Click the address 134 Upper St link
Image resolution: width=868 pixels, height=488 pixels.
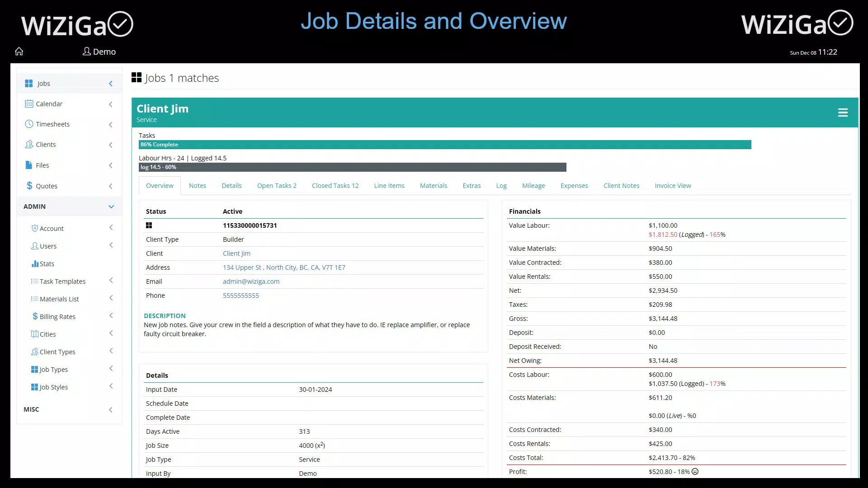(284, 267)
